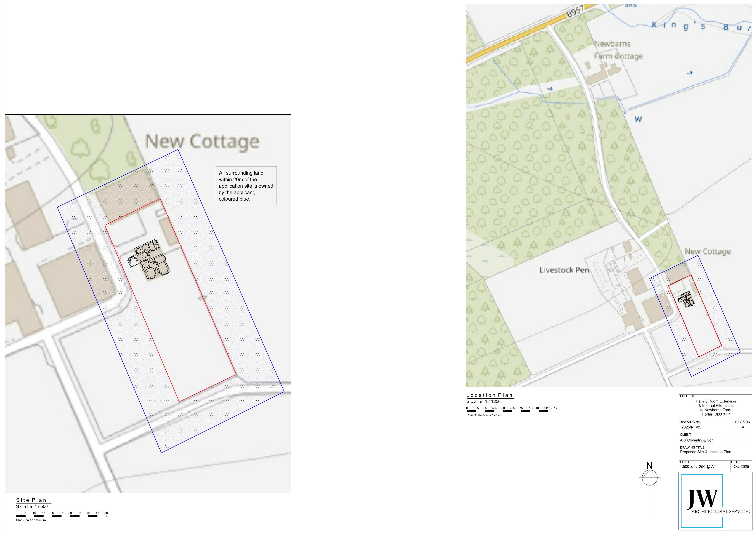
Task: Click drawing title 'Proposed Site & Location Plan'
Action: 705,452
